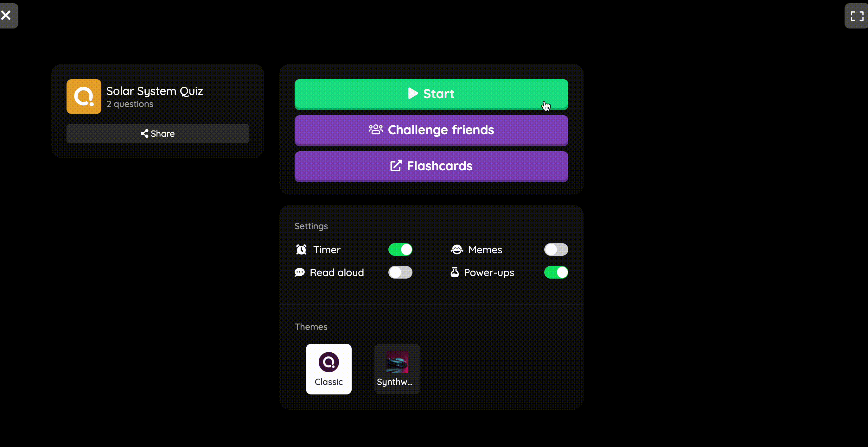Click the memes smiley face icon
The height and width of the screenshot is (447, 868).
(456, 249)
